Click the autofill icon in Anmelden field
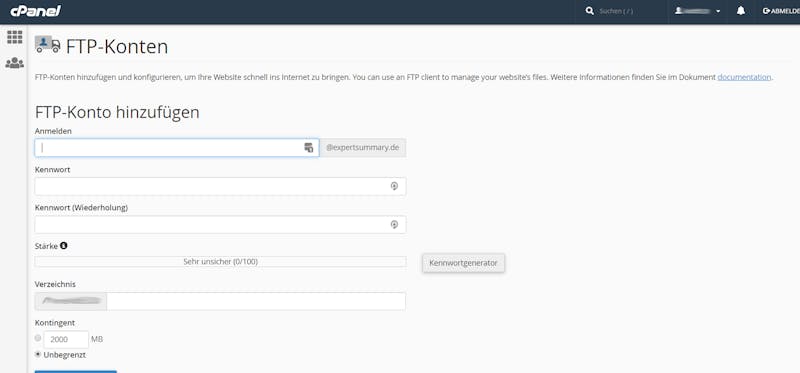This screenshot has width=800, height=373. pos(308,148)
